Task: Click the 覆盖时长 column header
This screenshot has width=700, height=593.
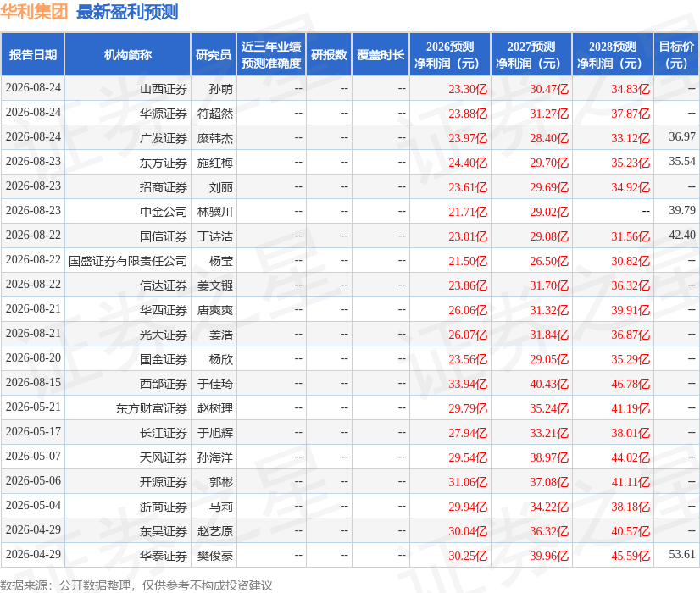Action: pyautogui.click(x=381, y=54)
